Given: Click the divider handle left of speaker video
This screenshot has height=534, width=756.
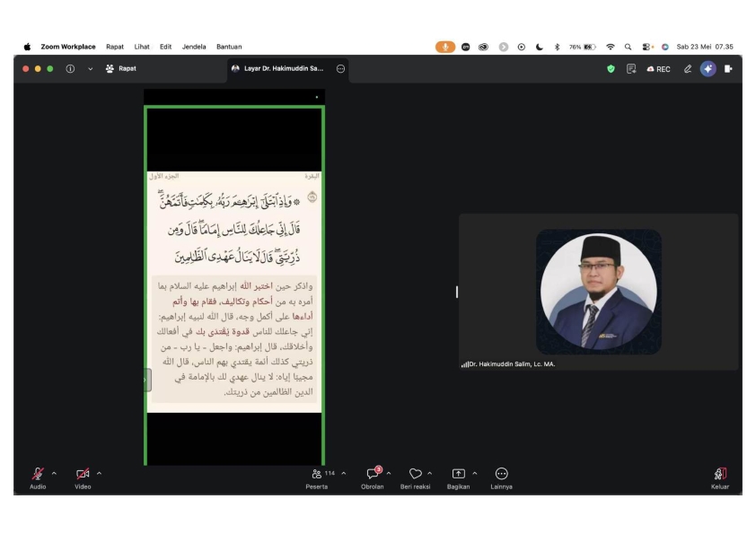Looking at the screenshot, I should click(x=457, y=292).
